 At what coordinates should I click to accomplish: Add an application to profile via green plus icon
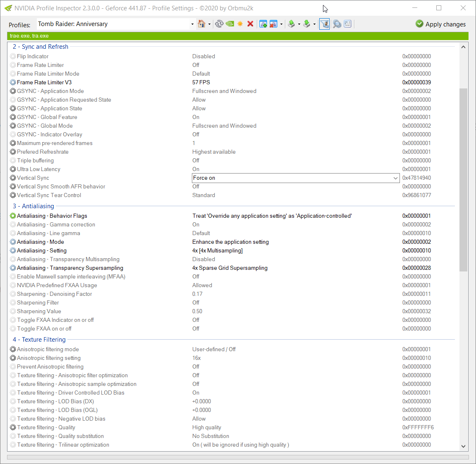[263, 24]
